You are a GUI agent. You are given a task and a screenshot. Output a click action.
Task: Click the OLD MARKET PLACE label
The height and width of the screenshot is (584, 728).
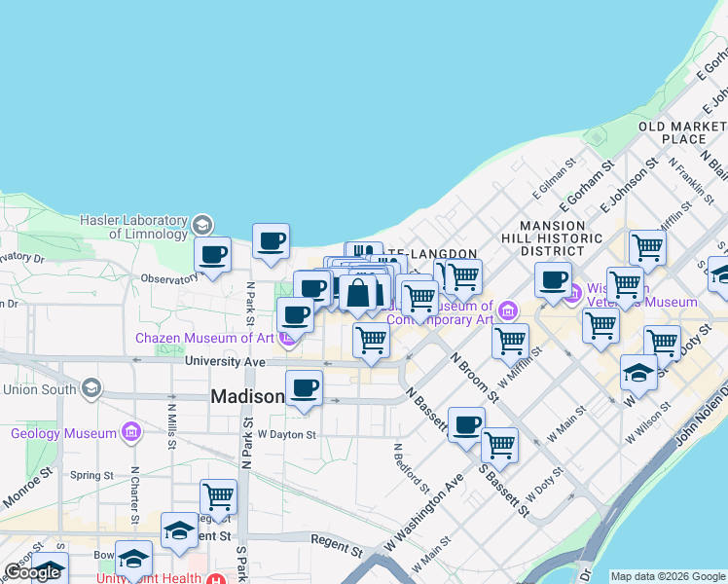coord(683,132)
